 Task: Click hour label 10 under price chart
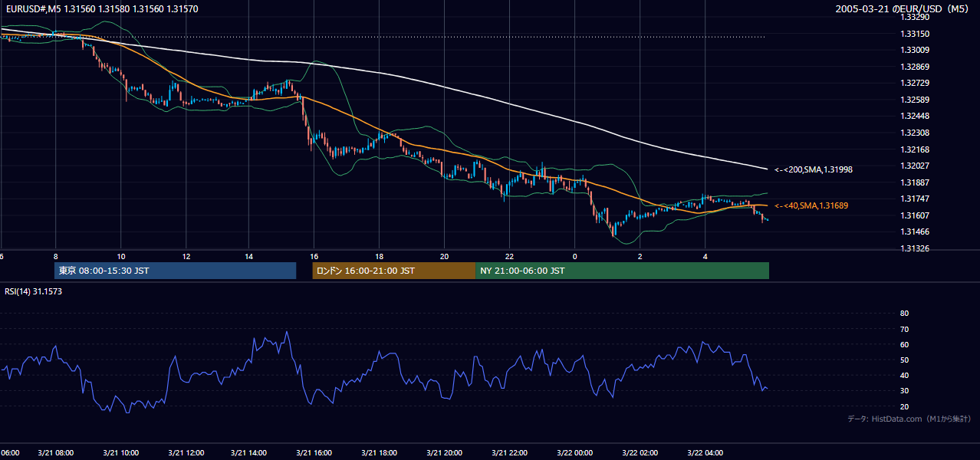click(x=120, y=256)
